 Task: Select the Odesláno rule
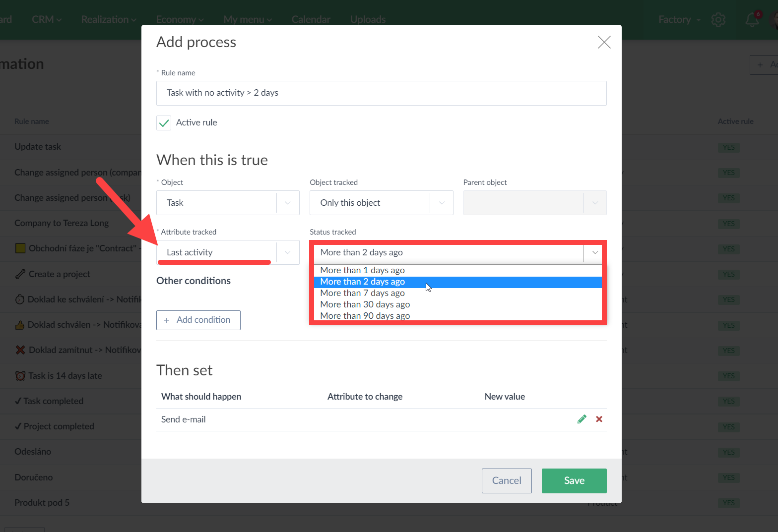coord(33,452)
